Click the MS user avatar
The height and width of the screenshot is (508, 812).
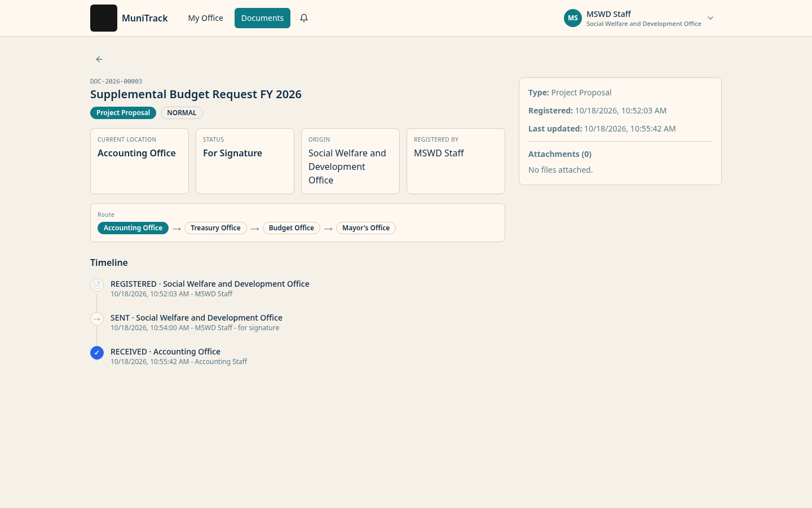point(573,18)
